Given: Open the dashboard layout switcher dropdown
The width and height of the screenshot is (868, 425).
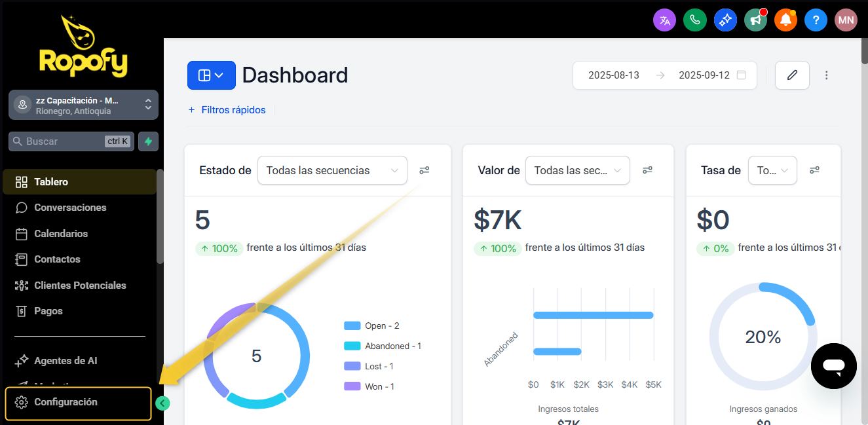Looking at the screenshot, I should [211, 75].
